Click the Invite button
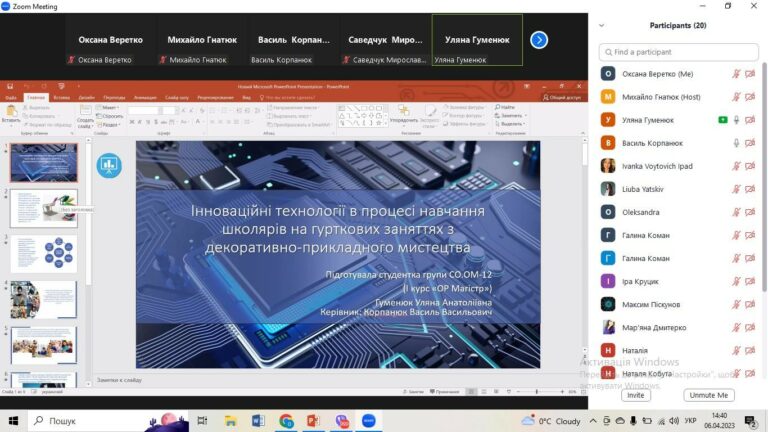The width and height of the screenshot is (768, 432). (x=636, y=395)
